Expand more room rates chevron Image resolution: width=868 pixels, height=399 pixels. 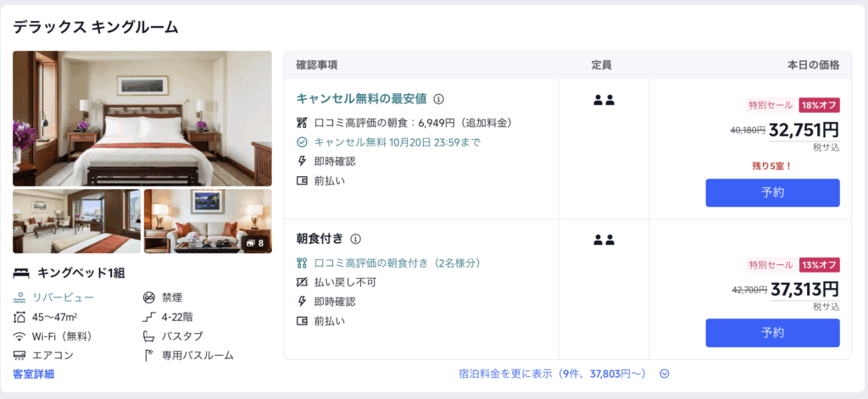(665, 374)
